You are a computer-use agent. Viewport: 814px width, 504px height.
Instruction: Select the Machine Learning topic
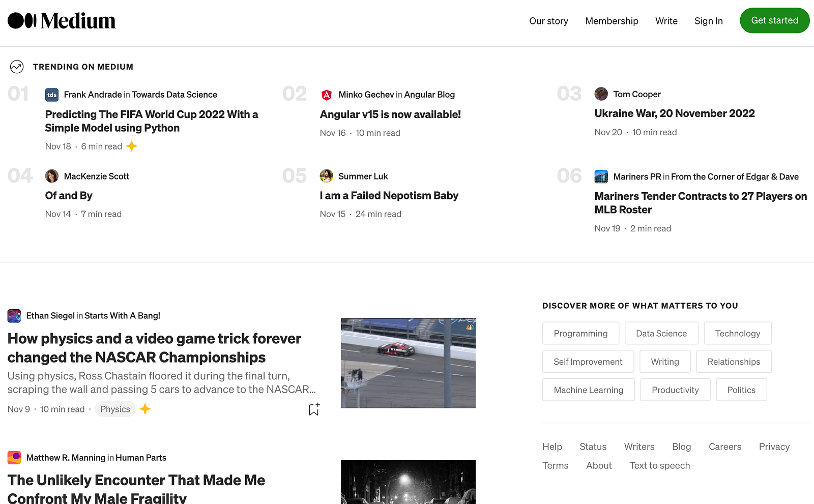click(x=589, y=390)
